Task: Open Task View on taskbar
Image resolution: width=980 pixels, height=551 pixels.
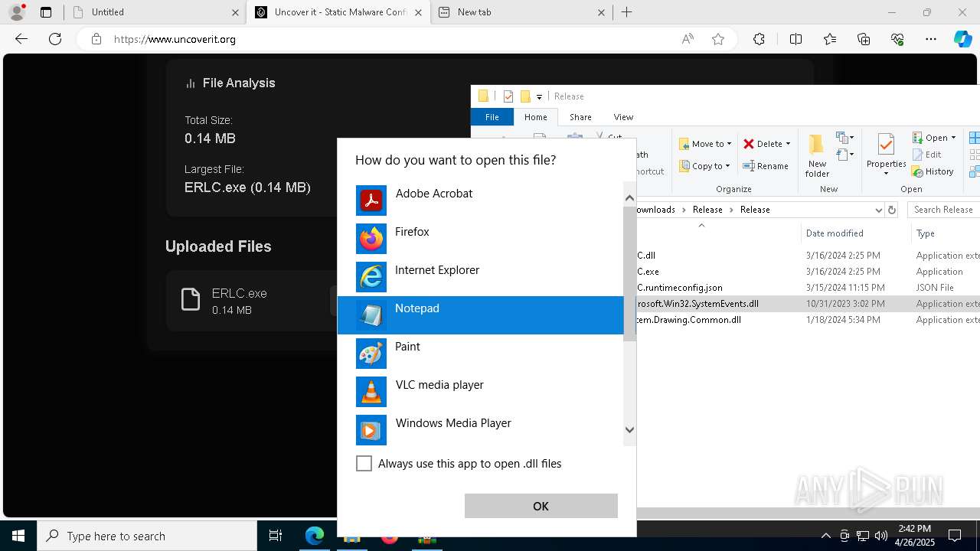Action: click(276, 536)
